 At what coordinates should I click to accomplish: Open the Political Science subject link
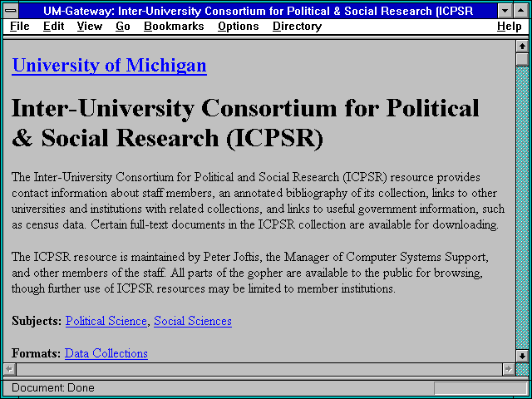click(106, 321)
